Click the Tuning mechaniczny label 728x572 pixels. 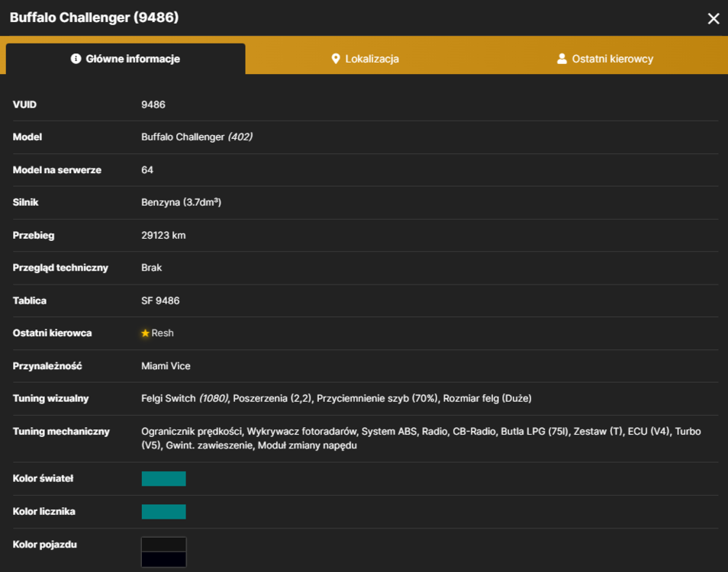(x=61, y=432)
